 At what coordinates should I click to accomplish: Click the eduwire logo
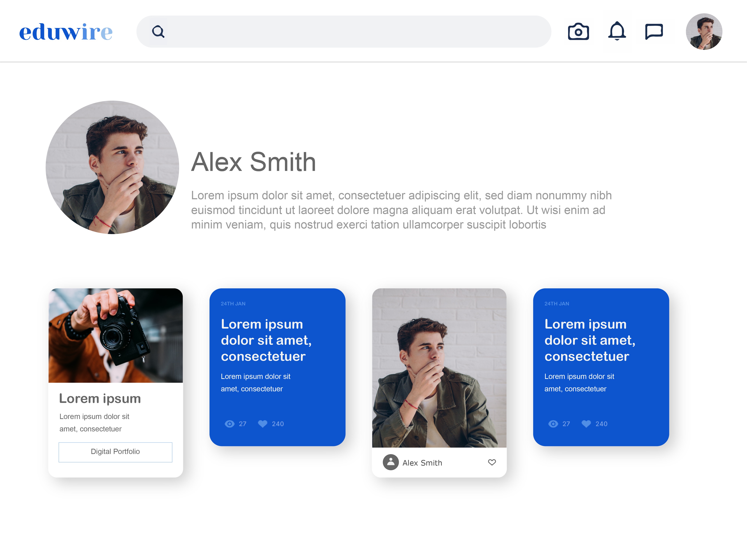click(x=66, y=32)
